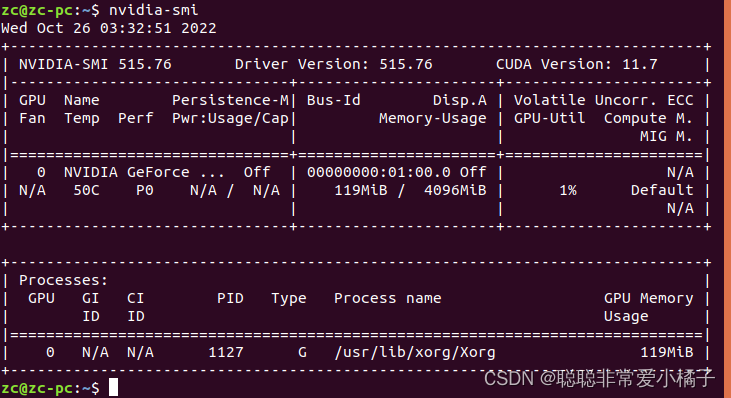Select the bus id 00000000:01:00.0
731x398 pixels.
pyautogui.click(x=379, y=172)
